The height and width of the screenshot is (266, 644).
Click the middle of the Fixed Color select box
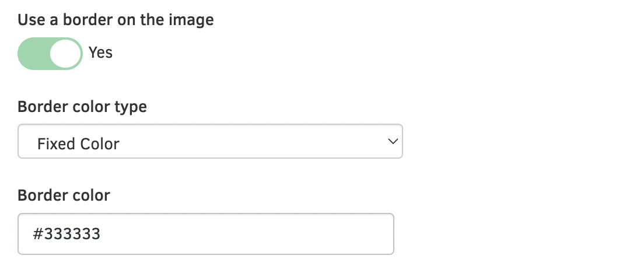210,141
